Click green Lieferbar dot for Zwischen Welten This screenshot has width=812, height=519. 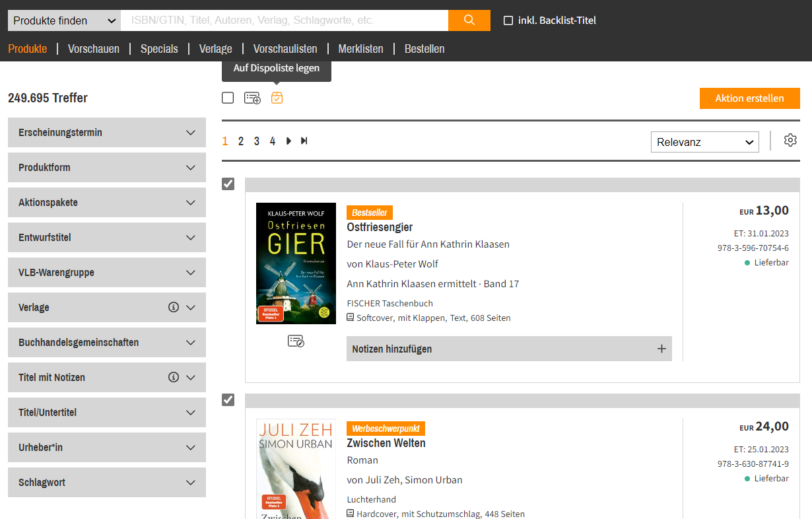[x=747, y=479]
